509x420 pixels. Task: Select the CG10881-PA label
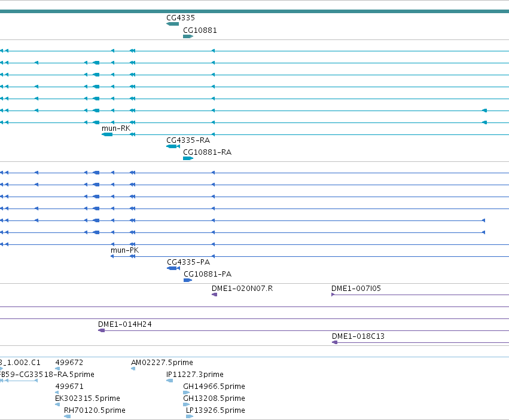pos(208,274)
